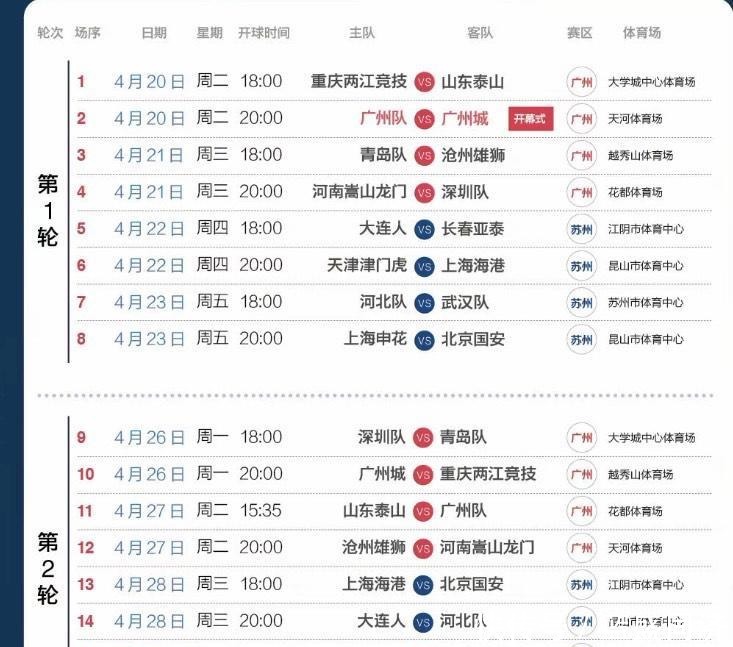Select the VS badge next to 沧州雄狮 in match 3

coord(424,156)
